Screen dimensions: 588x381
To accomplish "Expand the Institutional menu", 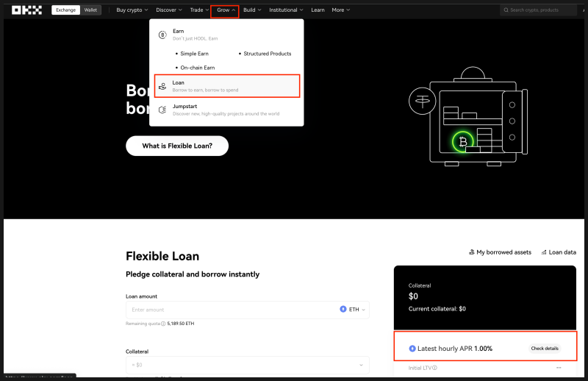I will click(286, 10).
